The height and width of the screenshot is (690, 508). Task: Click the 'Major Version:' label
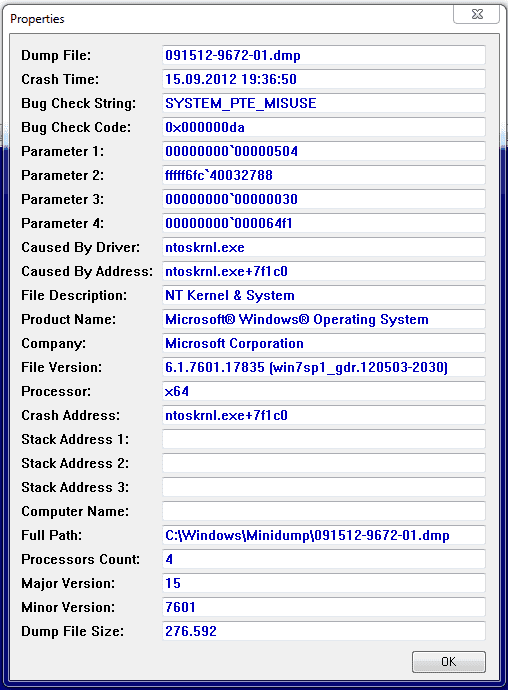pos(68,584)
